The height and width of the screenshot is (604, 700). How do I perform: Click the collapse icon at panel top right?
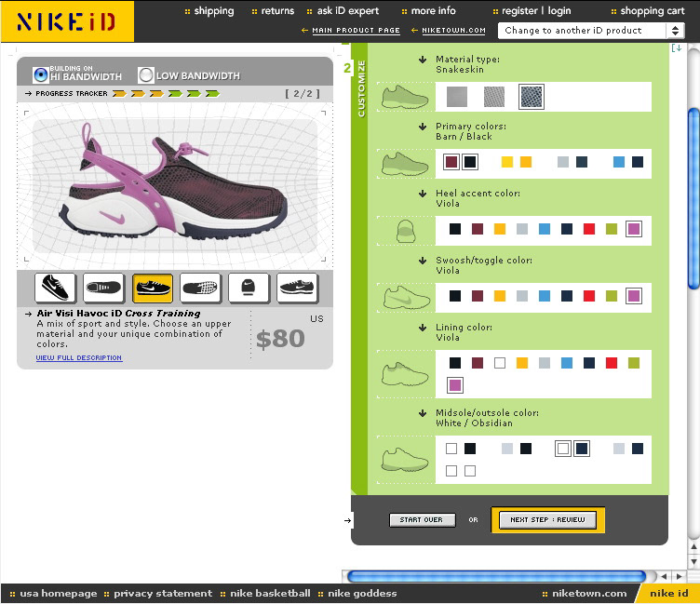coord(677,47)
